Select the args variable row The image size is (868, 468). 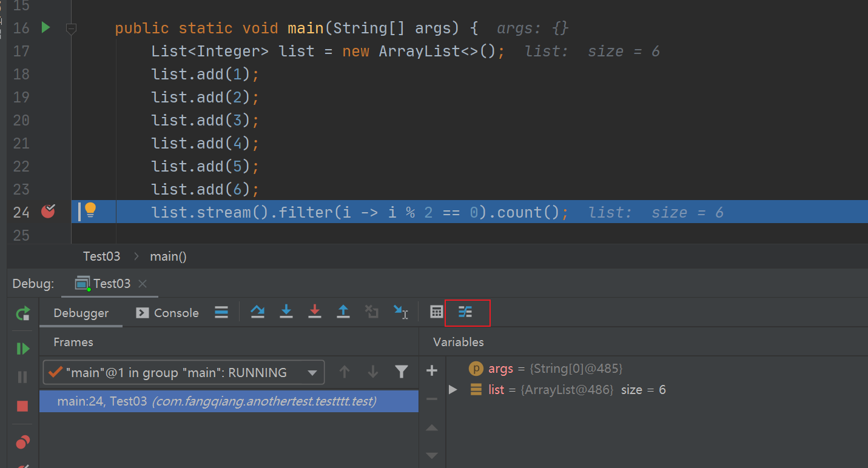click(x=657, y=369)
